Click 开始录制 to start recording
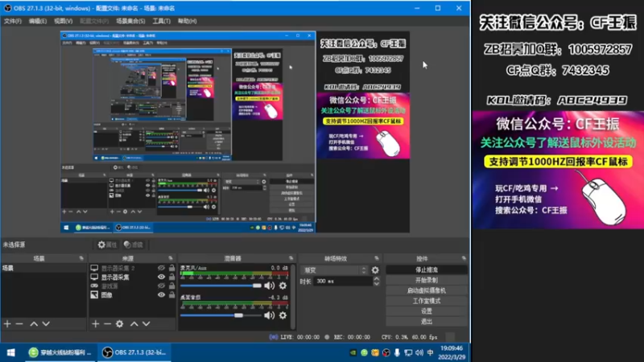 pos(427,280)
